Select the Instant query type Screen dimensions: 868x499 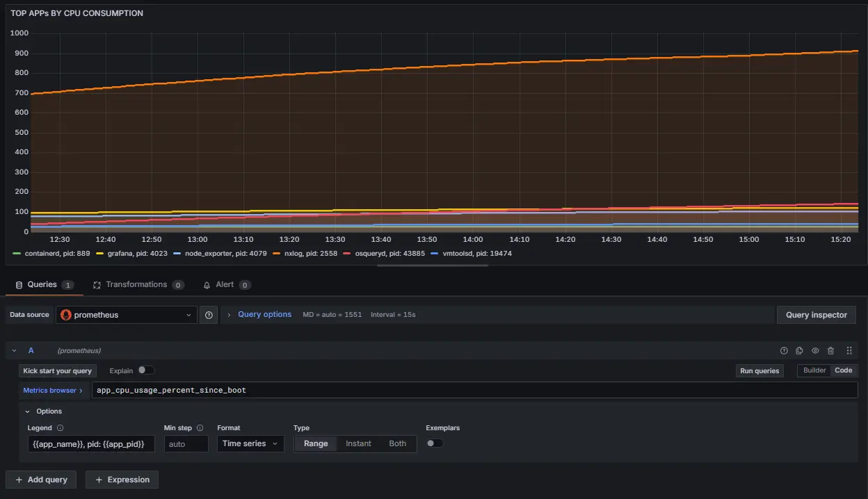358,443
